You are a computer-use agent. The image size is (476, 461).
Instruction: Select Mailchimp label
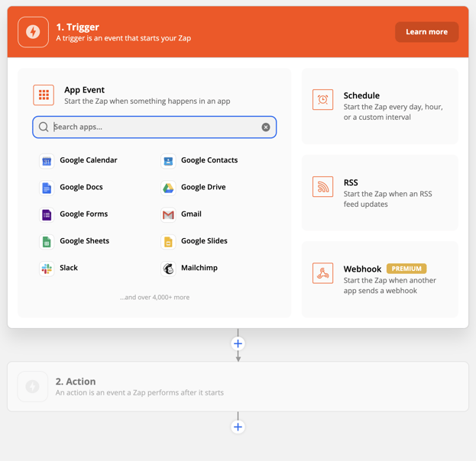tap(199, 268)
